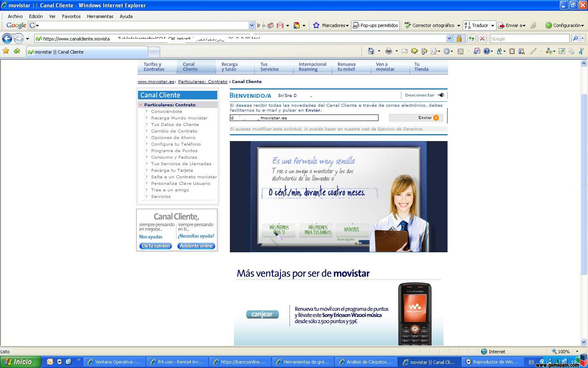Screen dimensions: 588x368
Task: Click the vertical scrollbar down arrow
Action: 584,342
